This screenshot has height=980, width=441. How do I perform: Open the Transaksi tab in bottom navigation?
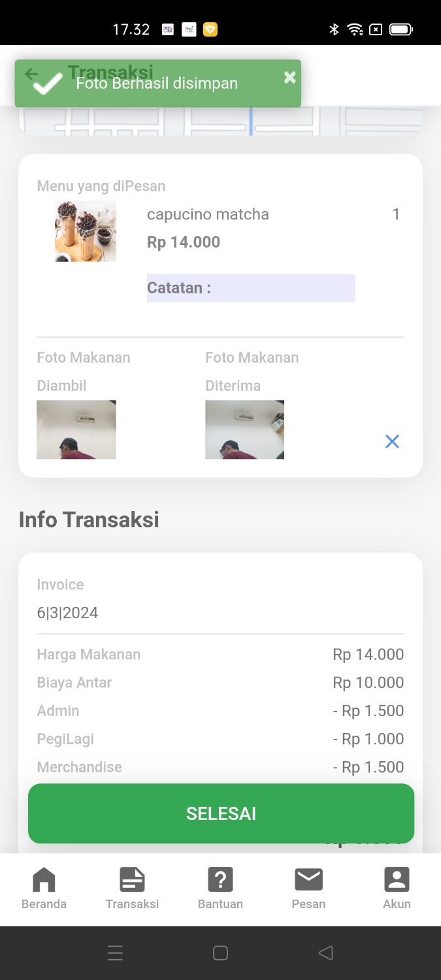tap(132, 888)
